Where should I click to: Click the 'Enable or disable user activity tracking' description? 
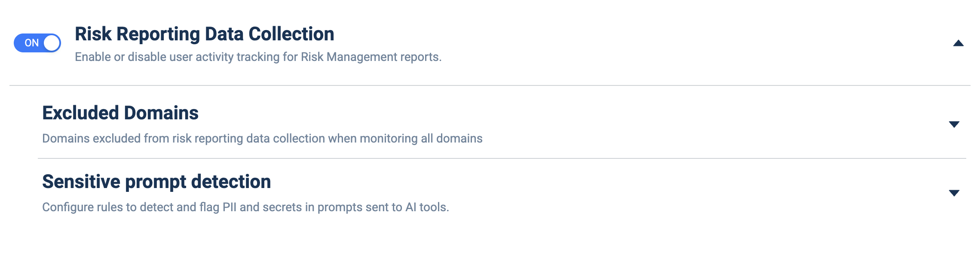[x=258, y=57]
